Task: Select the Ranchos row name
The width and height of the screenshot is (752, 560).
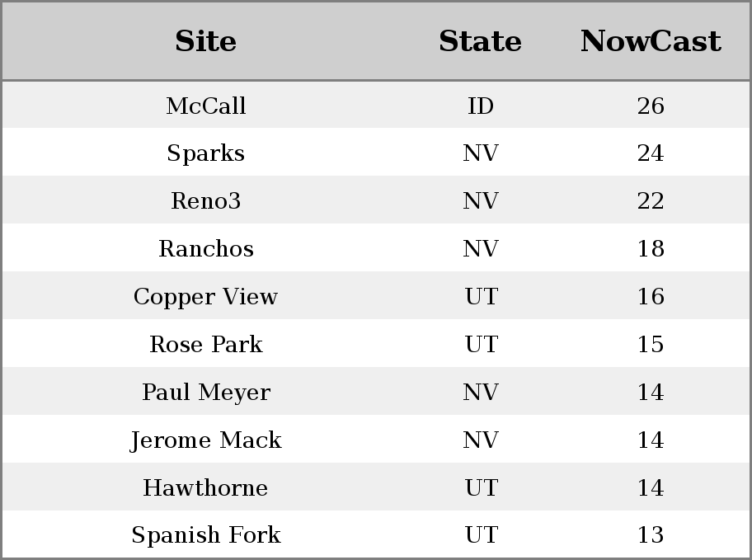Action: pyautogui.click(x=205, y=249)
